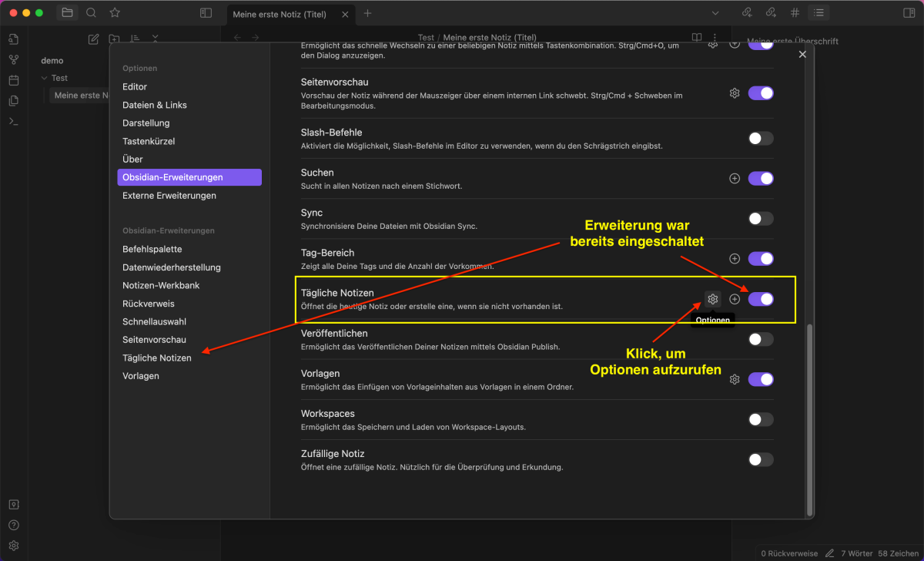Open settings gear in bottom-left corner

coord(14,546)
